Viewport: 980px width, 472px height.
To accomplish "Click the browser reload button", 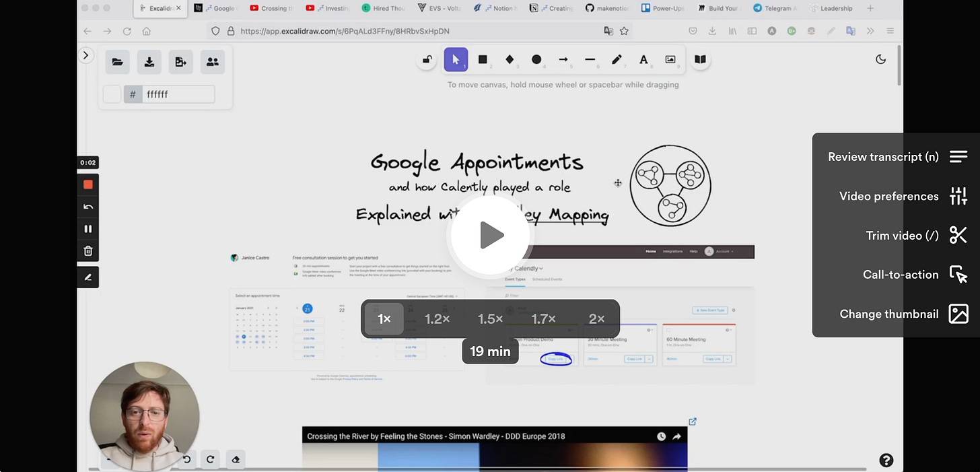I will click(x=127, y=31).
